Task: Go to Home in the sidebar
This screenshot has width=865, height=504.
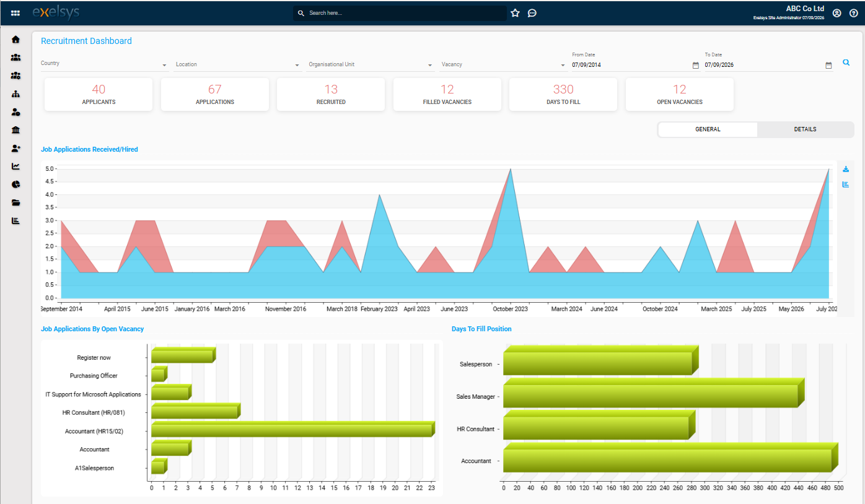Action: (x=15, y=40)
